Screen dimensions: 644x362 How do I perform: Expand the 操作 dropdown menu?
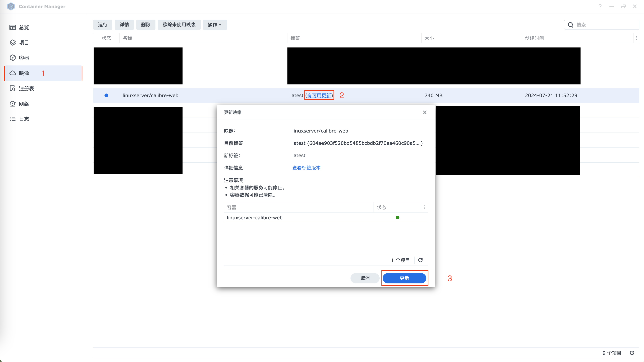click(x=214, y=25)
